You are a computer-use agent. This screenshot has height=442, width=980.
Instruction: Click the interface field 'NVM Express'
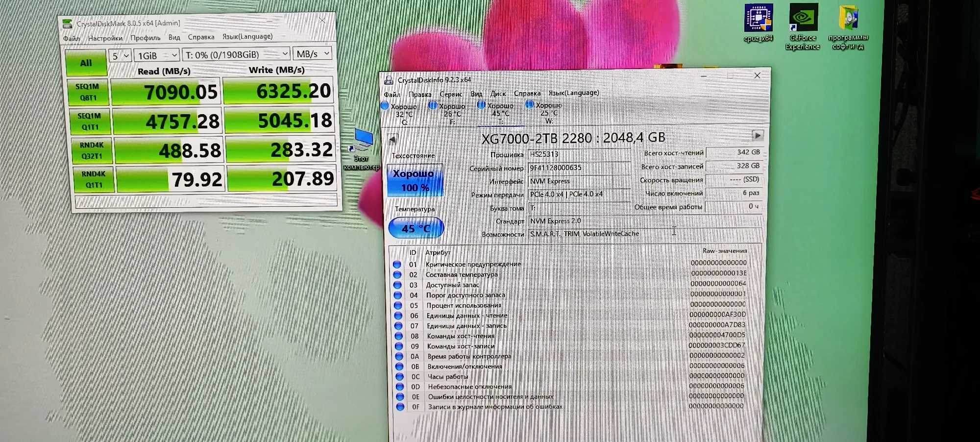(579, 181)
